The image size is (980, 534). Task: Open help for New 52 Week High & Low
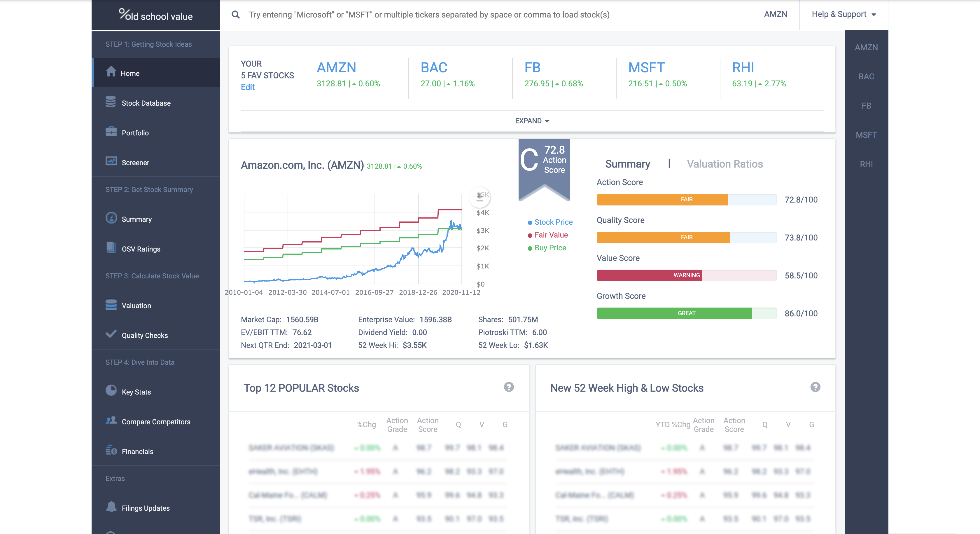click(815, 387)
